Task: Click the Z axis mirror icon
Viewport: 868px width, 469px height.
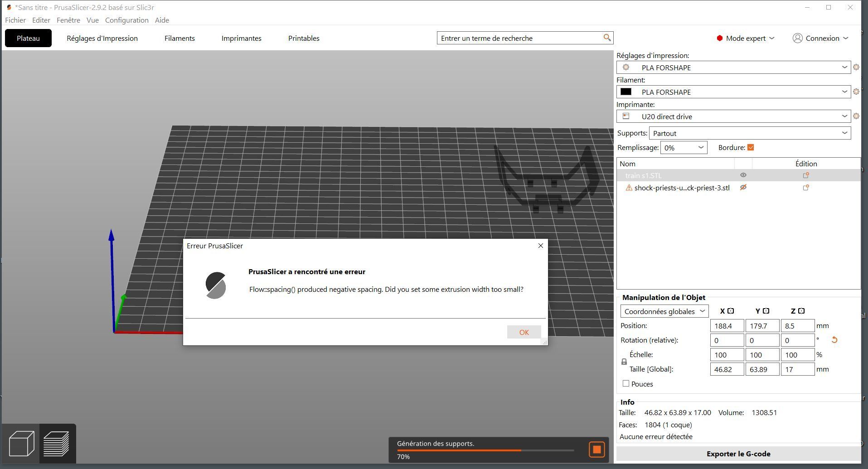Action: [801, 311]
